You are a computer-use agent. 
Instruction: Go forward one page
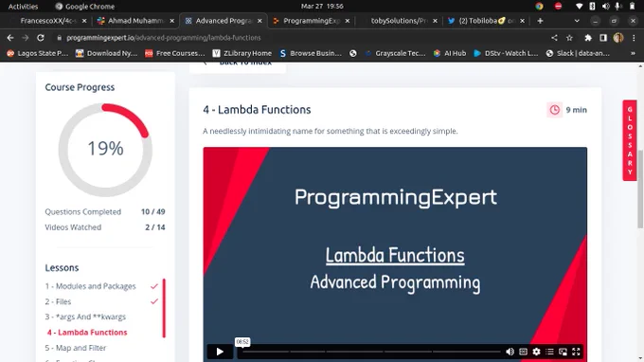tap(26, 38)
